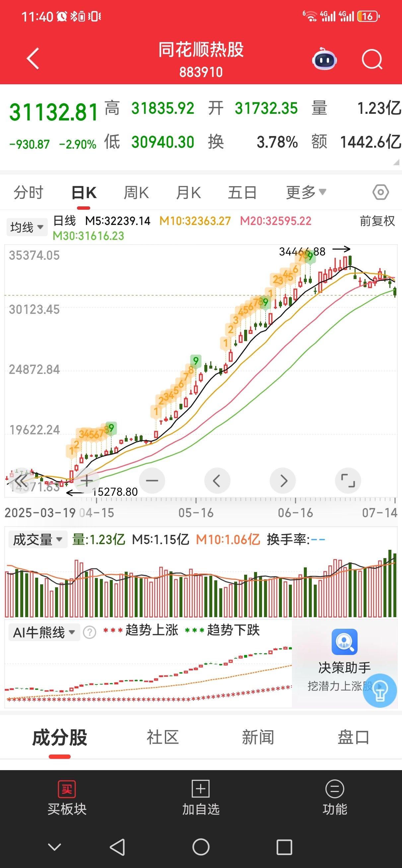Tap 挖潜力上涨股 link text
402x868 pixels.
tap(340, 686)
